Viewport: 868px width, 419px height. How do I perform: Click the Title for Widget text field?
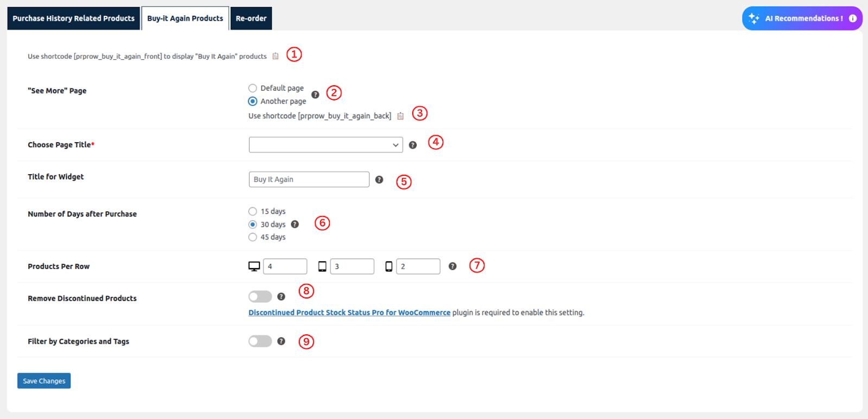309,180
